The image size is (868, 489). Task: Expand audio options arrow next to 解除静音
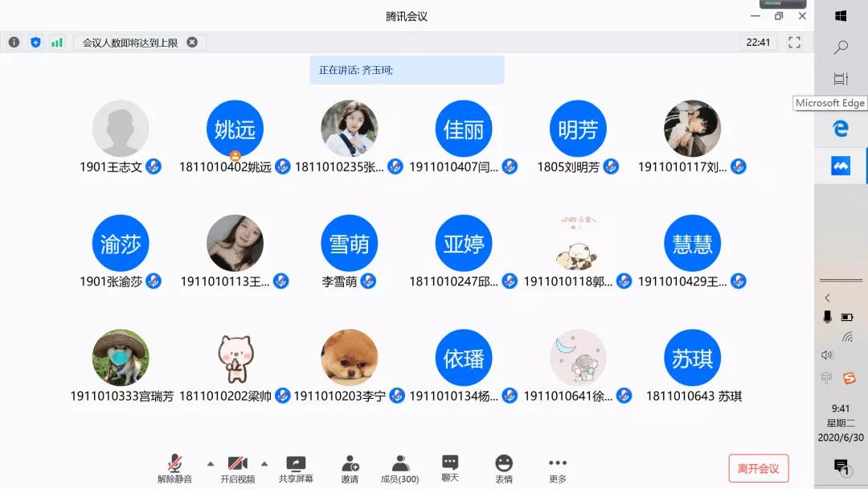pyautogui.click(x=211, y=463)
